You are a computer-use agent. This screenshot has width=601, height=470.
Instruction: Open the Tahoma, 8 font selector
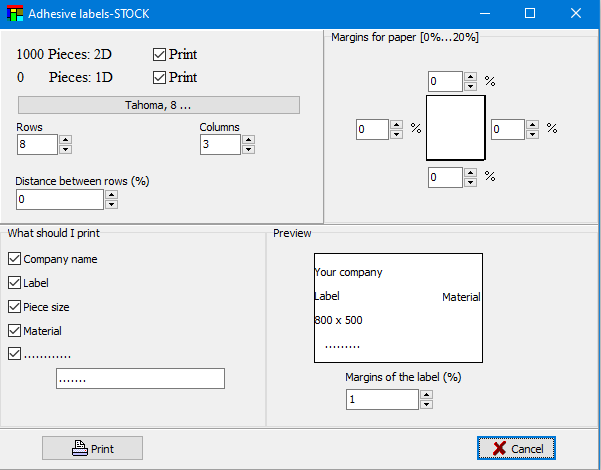[159, 105]
